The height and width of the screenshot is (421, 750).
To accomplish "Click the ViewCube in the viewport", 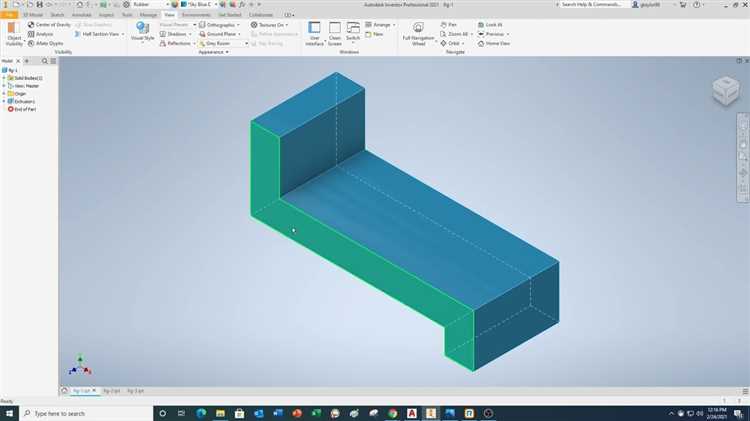I will 725,91.
